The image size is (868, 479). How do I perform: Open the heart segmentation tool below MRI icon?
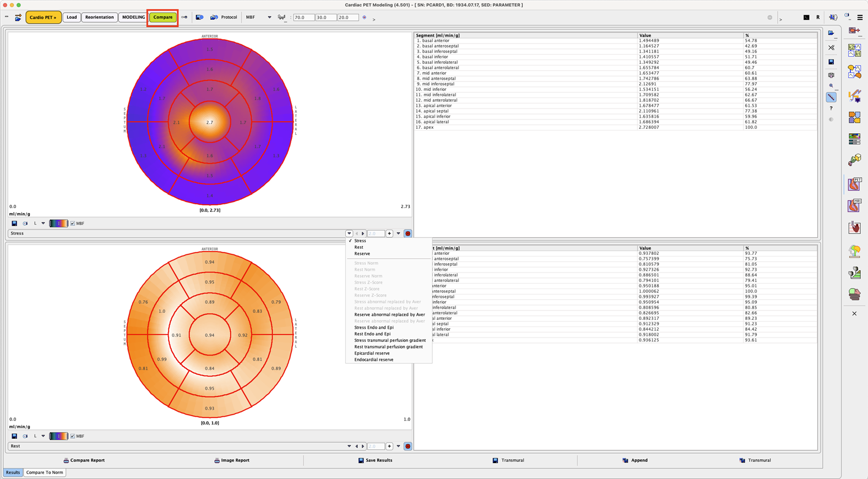[x=854, y=227]
